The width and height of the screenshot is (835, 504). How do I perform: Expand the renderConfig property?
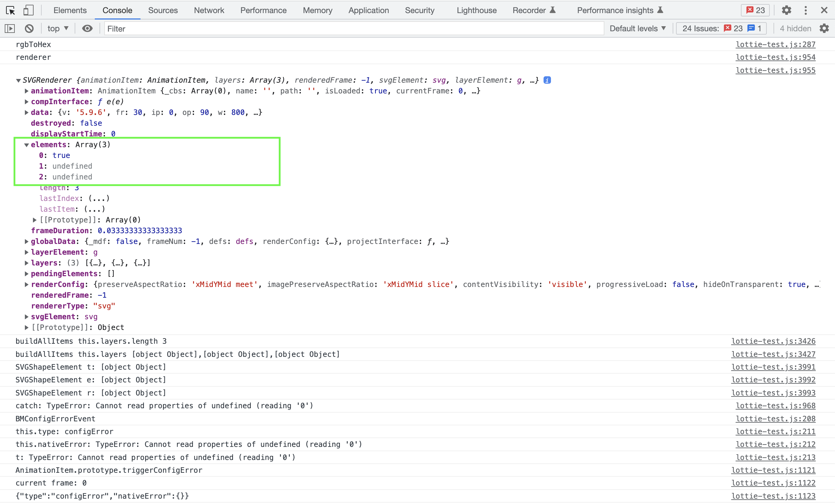27,285
